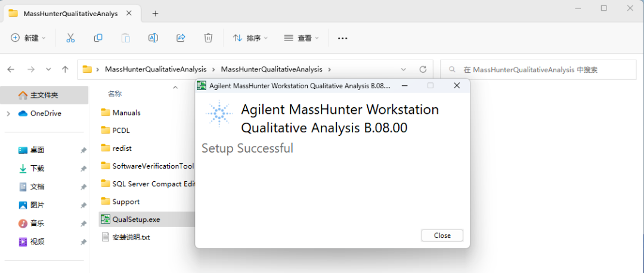
Task: Click the Share icon in toolbar
Action: (181, 38)
